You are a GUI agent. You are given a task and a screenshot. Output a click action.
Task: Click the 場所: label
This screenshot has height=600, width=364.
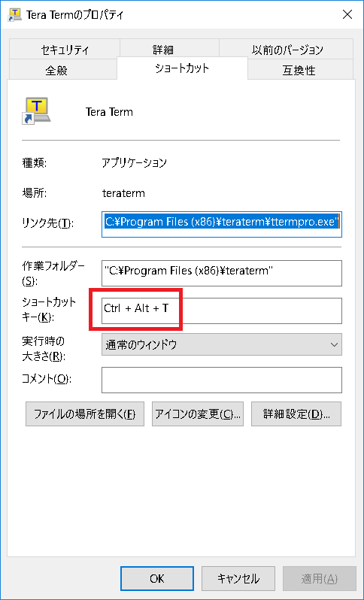click(35, 193)
